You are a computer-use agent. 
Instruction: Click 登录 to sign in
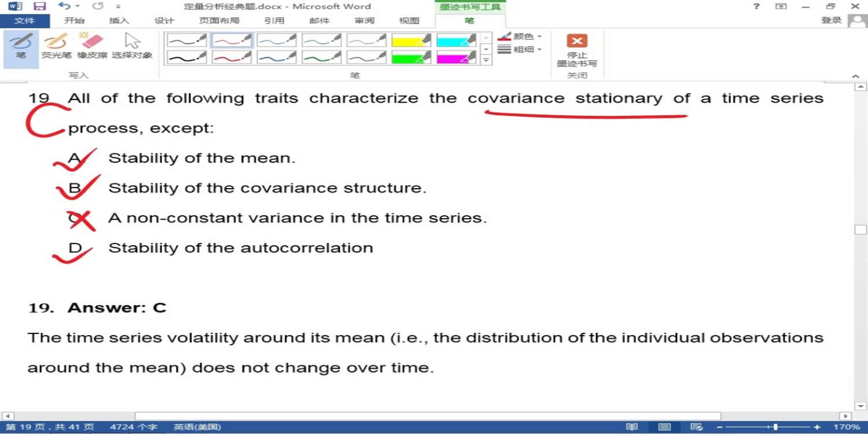(832, 20)
